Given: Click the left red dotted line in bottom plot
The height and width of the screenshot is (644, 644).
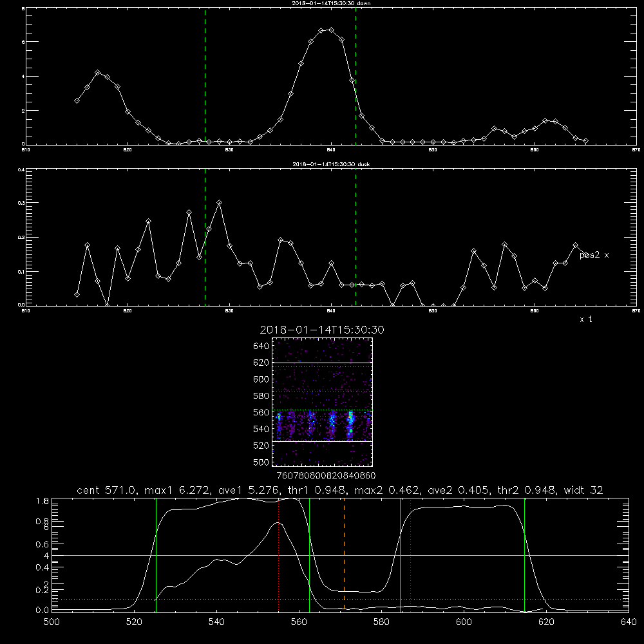Looking at the screenshot, I should tap(278, 554).
